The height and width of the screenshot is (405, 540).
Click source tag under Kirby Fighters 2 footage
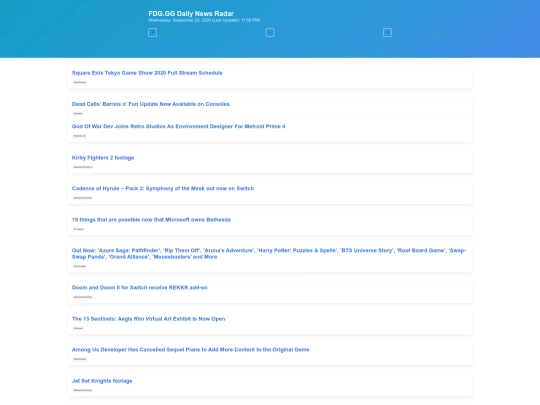click(83, 167)
